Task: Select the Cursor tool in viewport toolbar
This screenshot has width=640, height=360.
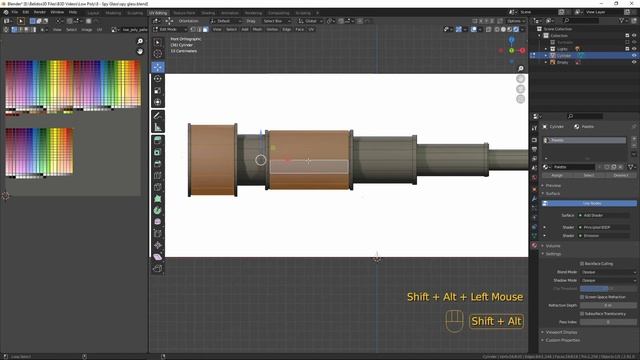Action: [x=158, y=53]
